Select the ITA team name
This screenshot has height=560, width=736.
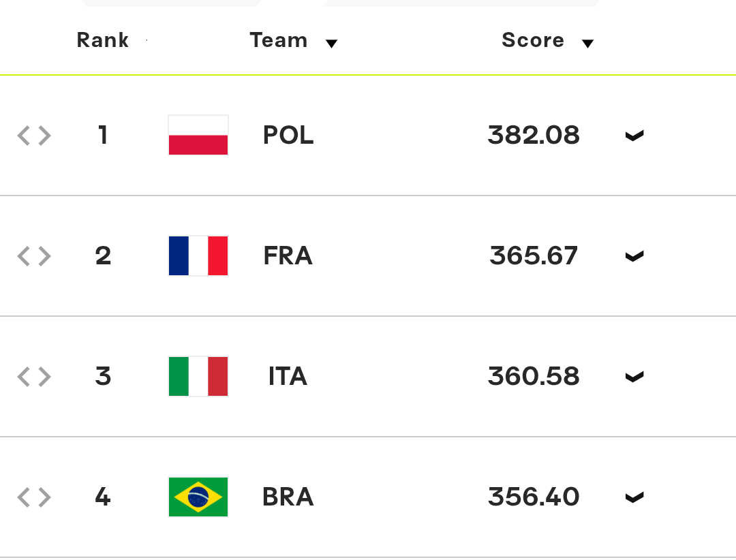point(288,377)
